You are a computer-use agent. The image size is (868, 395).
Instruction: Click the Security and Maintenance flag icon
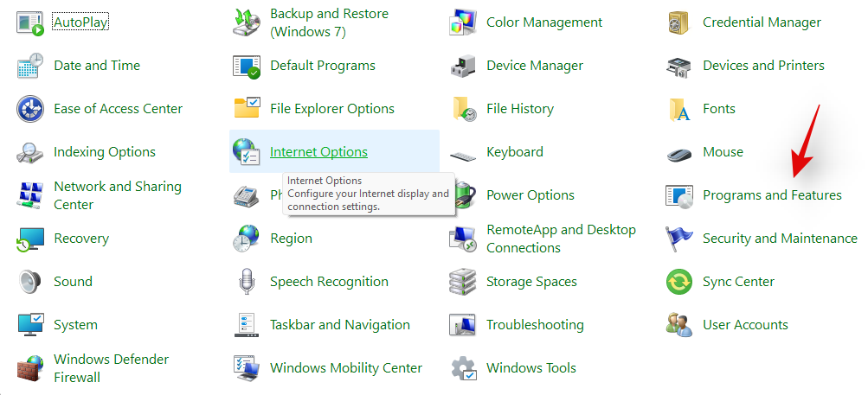(679, 239)
